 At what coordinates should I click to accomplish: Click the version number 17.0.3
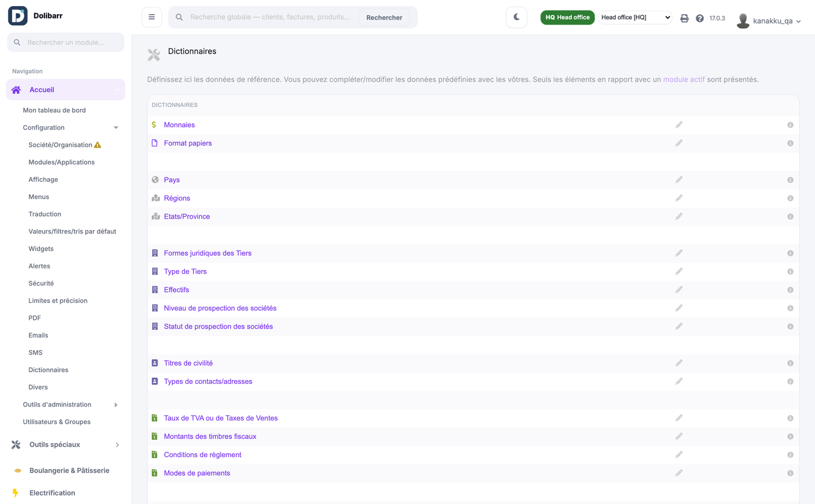(717, 19)
